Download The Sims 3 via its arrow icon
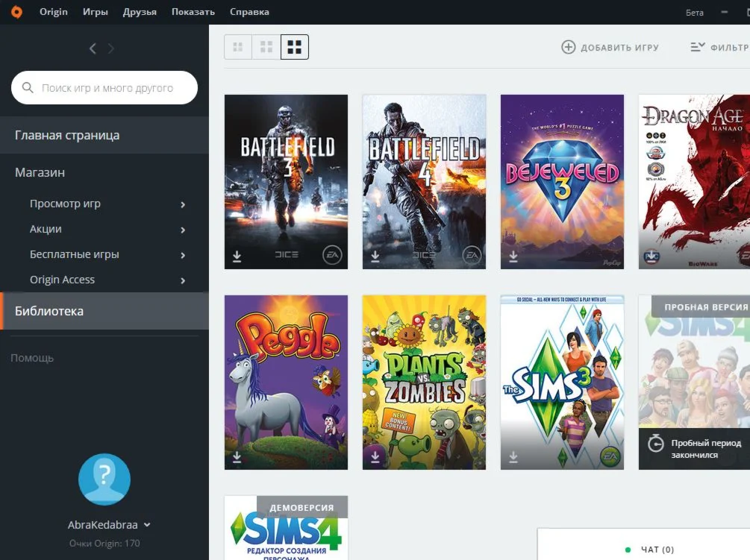750x560 pixels. click(513, 457)
